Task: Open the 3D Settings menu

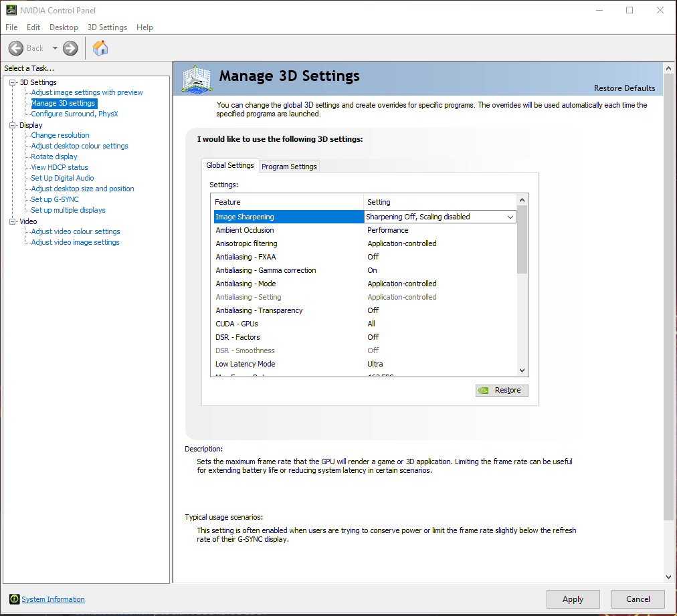Action: 107,27
